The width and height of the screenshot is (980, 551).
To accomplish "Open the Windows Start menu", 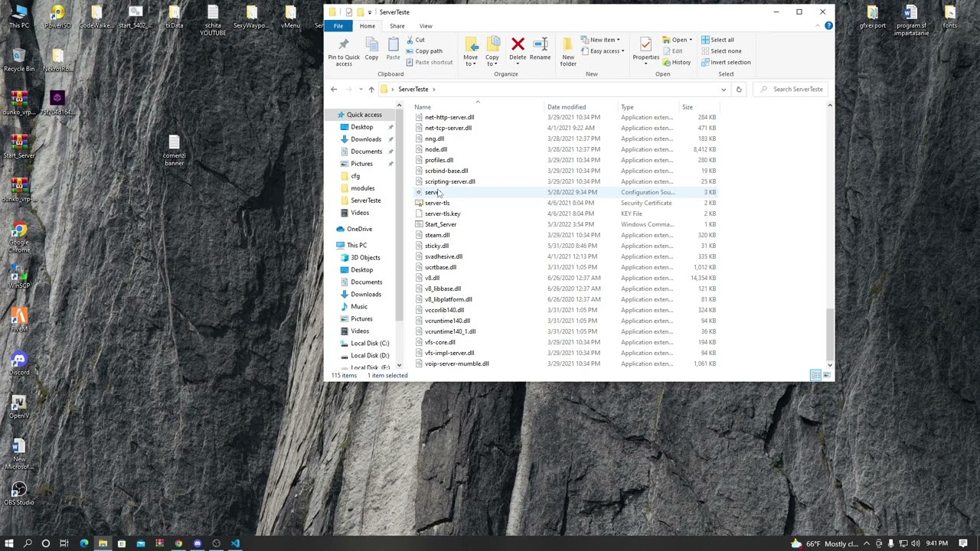I will pos(9,543).
